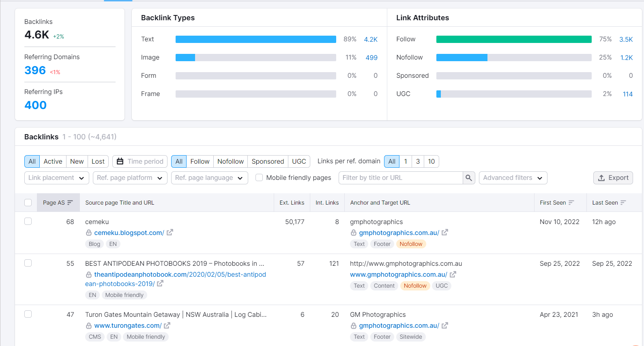Click the Nofollow attribute bar
Screen dimensions: 644x346
(514, 58)
